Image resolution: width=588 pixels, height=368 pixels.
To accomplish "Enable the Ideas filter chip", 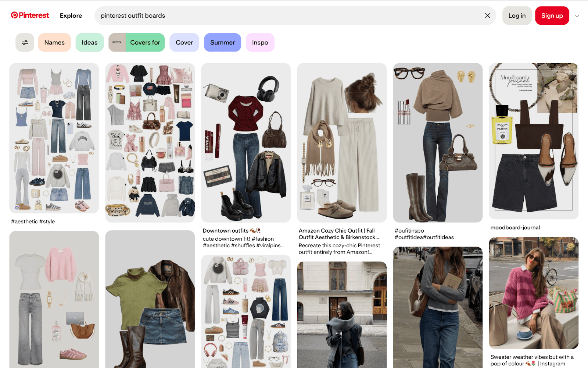I will (x=89, y=42).
